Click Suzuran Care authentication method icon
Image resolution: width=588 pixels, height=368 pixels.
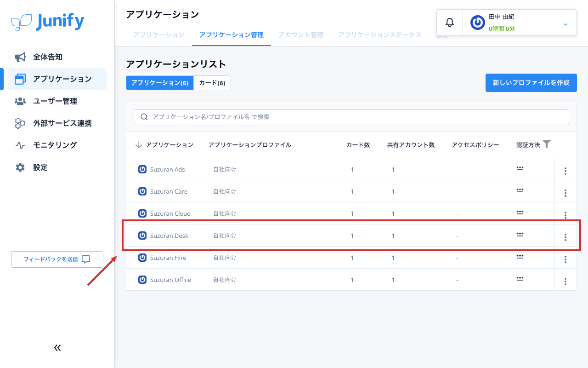click(520, 190)
